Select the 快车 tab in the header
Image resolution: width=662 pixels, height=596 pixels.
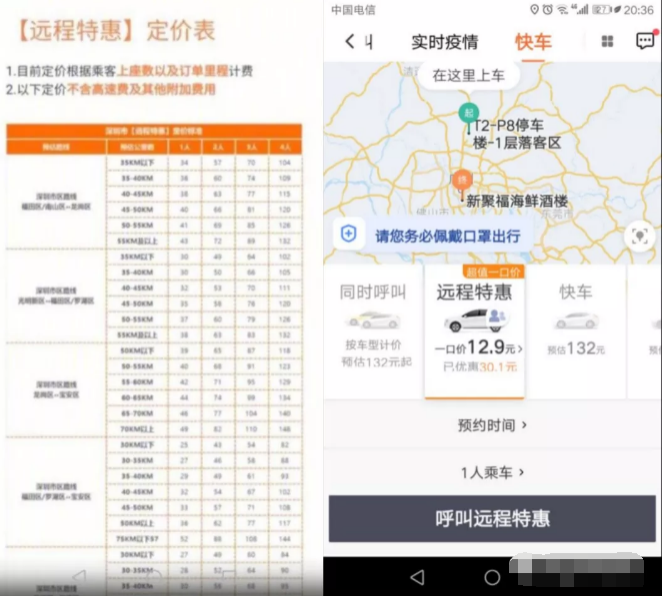pos(533,42)
